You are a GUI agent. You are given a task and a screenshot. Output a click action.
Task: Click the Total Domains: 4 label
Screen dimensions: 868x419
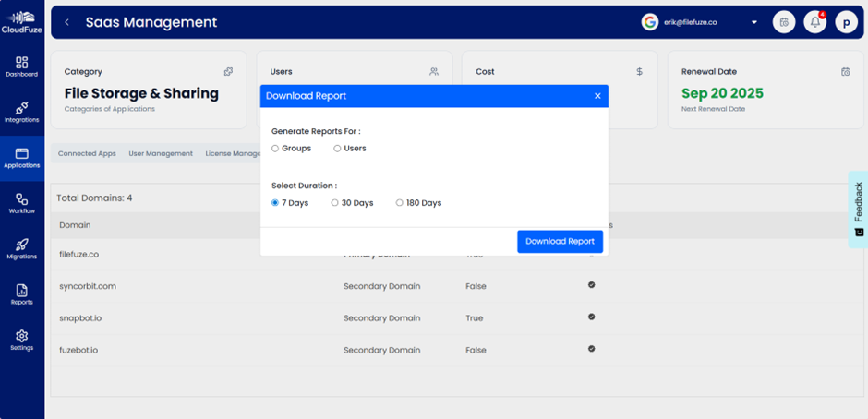[94, 198]
